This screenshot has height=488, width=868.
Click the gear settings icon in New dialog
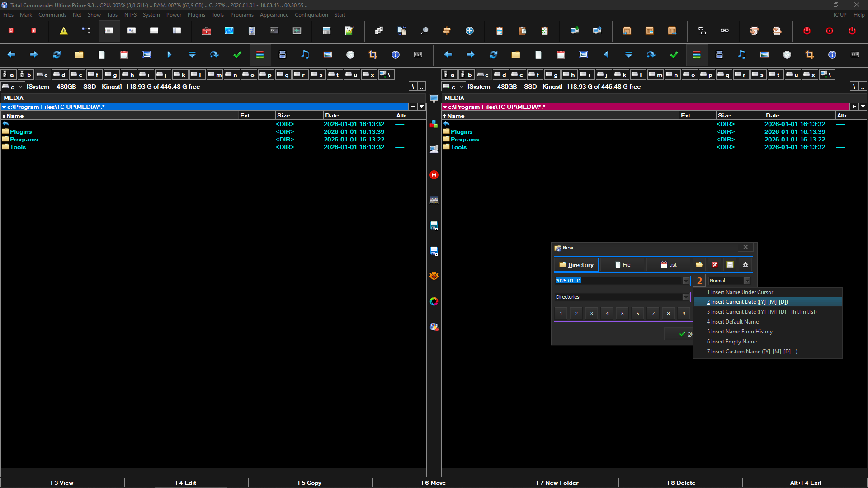tap(745, 265)
